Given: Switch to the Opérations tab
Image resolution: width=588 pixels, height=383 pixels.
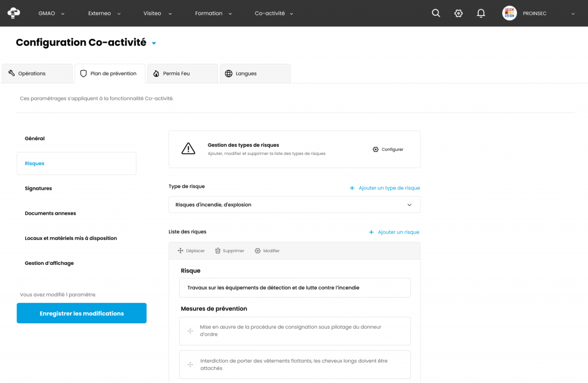Looking at the screenshot, I should (37, 74).
